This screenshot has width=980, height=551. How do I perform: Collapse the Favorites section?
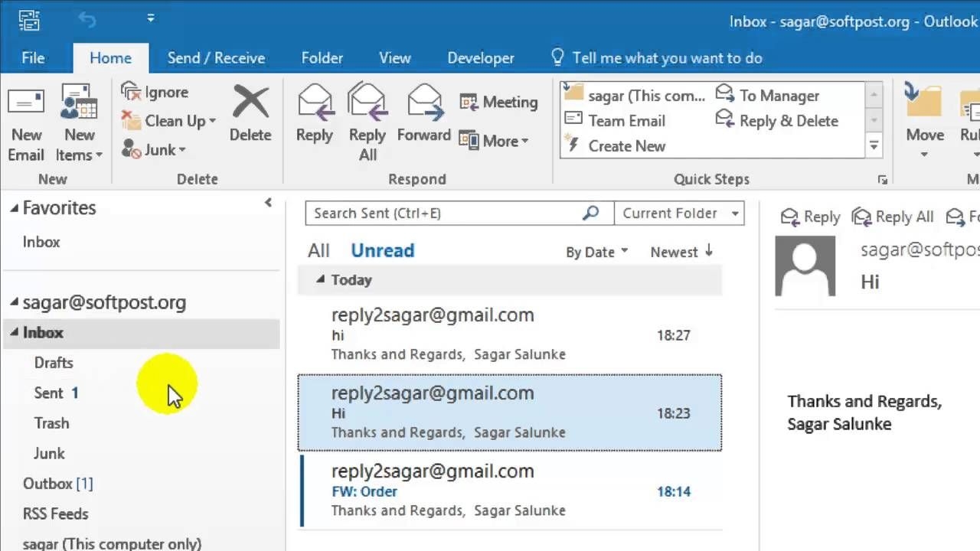pyautogui.click(x=14, y=207)
